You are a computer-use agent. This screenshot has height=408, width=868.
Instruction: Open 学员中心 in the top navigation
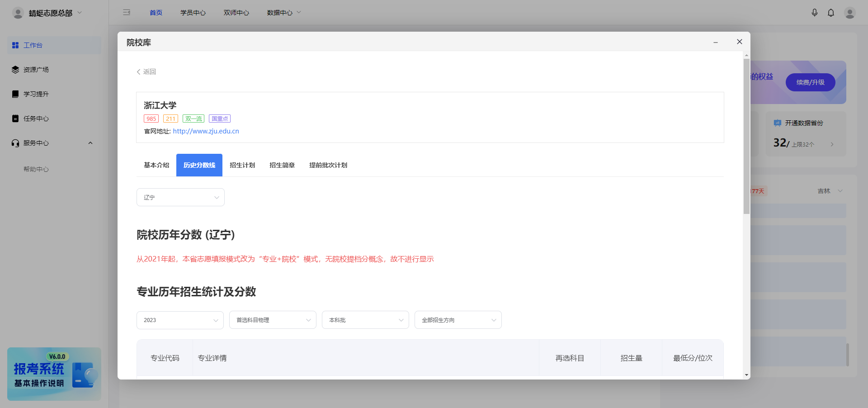pyautogui.click(x=193, y=13)
